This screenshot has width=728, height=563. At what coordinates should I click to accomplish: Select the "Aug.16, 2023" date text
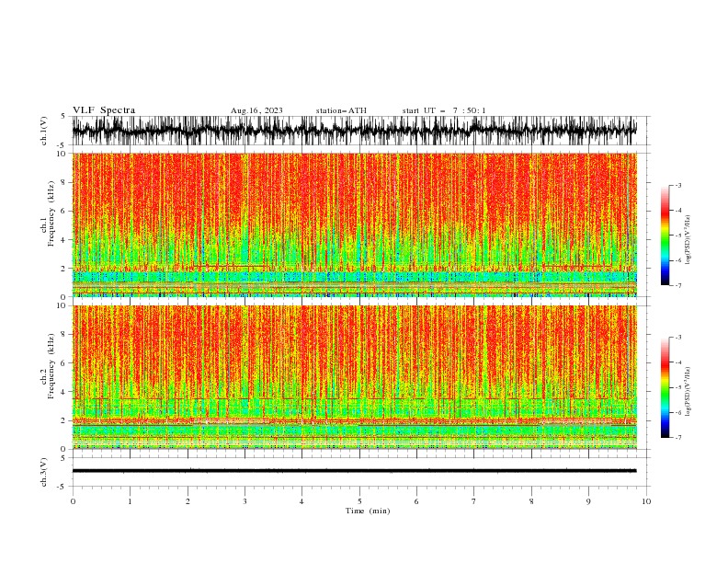(x=256, y=110)
